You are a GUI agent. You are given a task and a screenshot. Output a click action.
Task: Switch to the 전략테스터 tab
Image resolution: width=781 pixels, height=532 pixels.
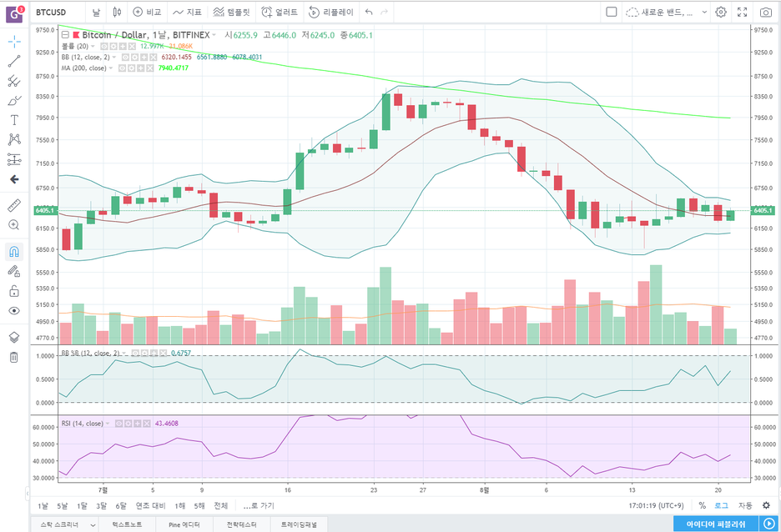[242, 524]
